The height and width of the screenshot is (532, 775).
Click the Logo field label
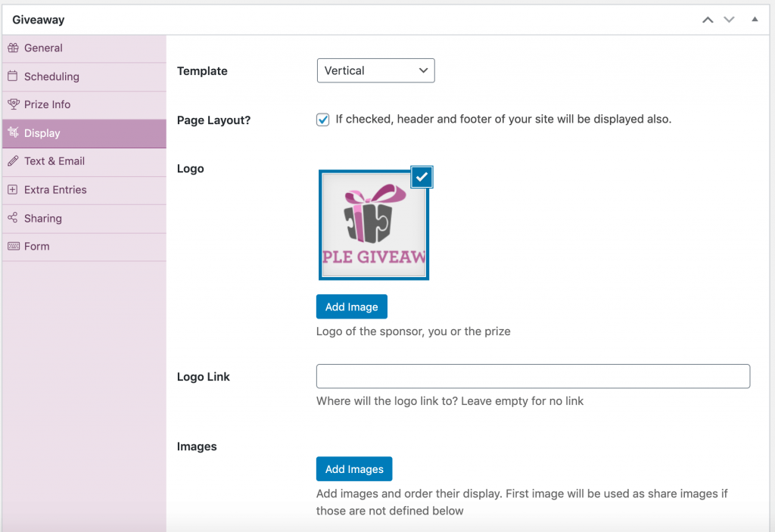pyautogui.click(x=190, y=169)
